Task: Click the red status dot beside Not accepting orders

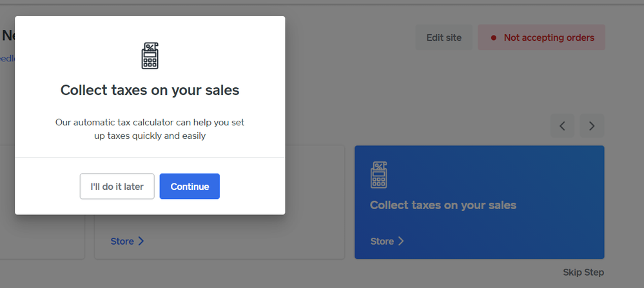Action: coord(494,38)
